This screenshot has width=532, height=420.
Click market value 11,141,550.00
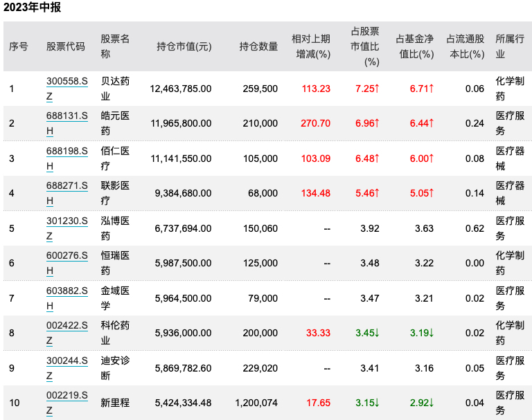tap(181, 158)
